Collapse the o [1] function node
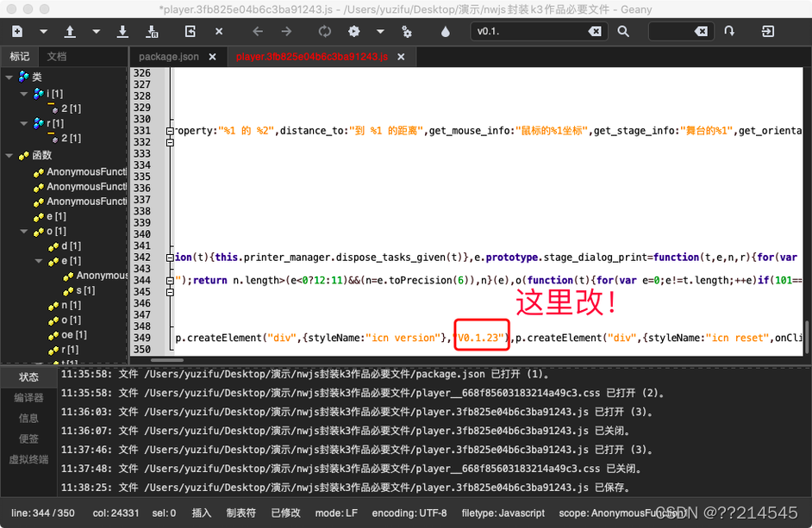Viewport: 812px width, 528px height. coord(24,232)
